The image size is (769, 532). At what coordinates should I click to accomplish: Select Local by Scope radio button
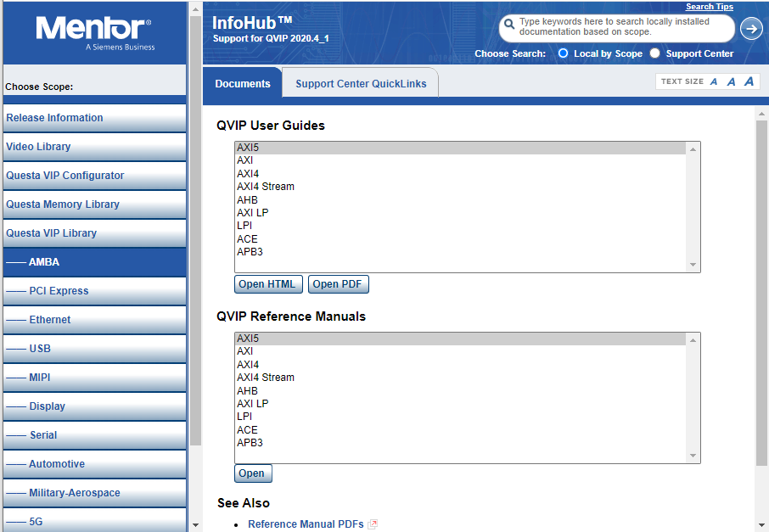(x=563, y=53)
